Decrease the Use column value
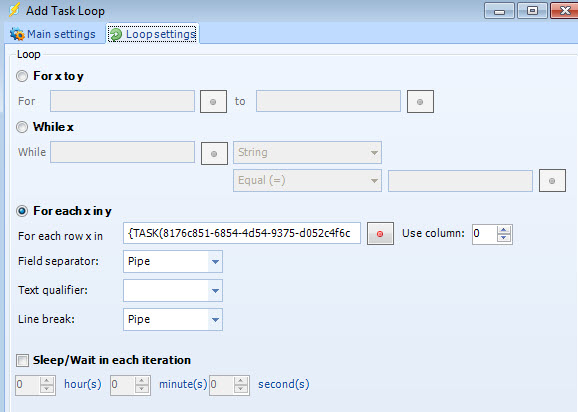This screenshot has height=412, width=578. point(504,238)
